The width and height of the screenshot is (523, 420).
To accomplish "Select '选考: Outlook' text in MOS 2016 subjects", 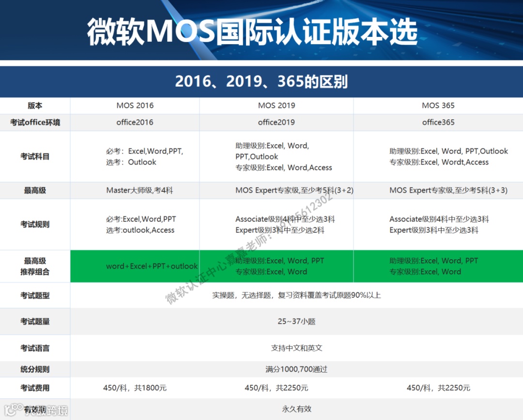I will 131,162.
